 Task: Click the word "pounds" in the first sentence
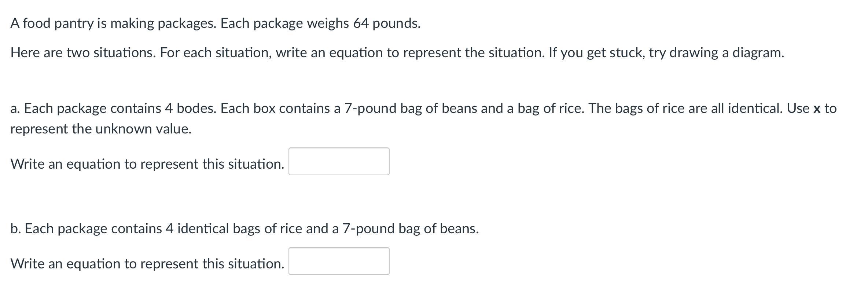396,23
